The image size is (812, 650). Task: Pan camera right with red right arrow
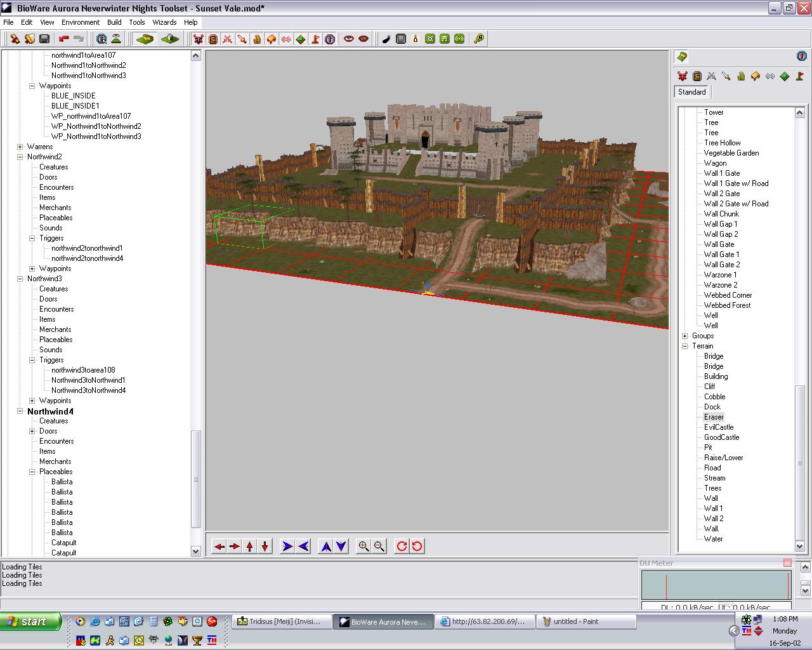coord(235,546)
